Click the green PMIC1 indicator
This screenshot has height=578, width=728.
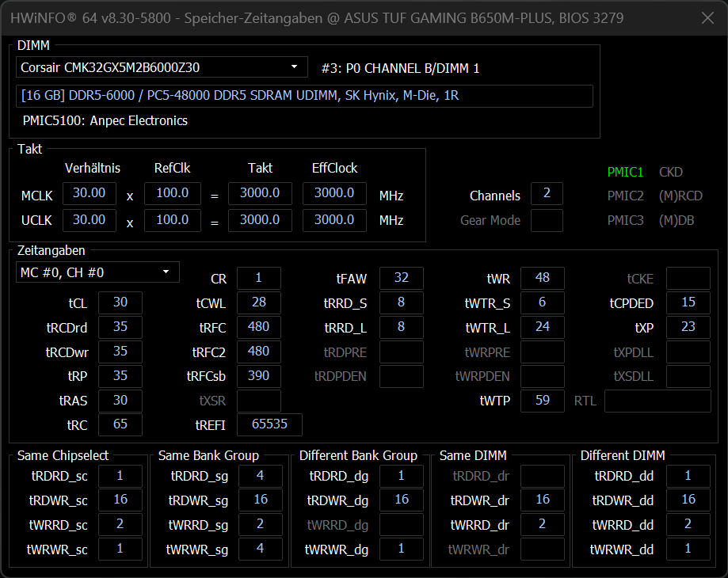[625, 172]
